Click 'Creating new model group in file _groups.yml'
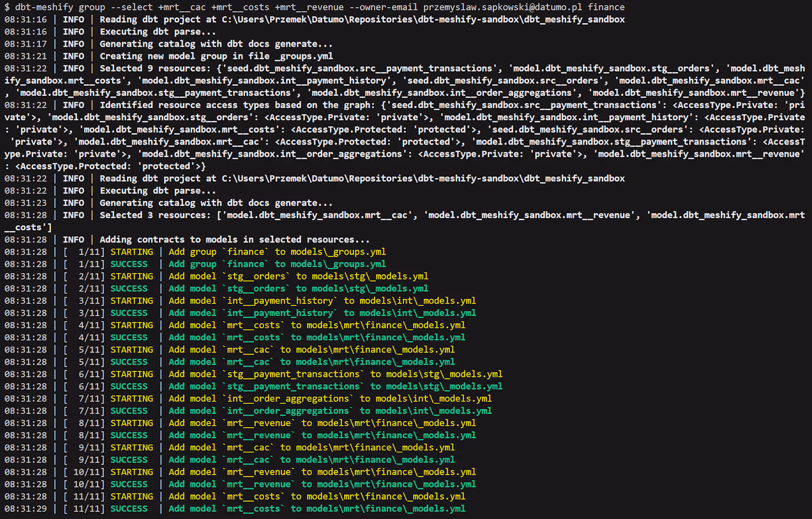This screenshot has height=519, width=812. [216, 56]
